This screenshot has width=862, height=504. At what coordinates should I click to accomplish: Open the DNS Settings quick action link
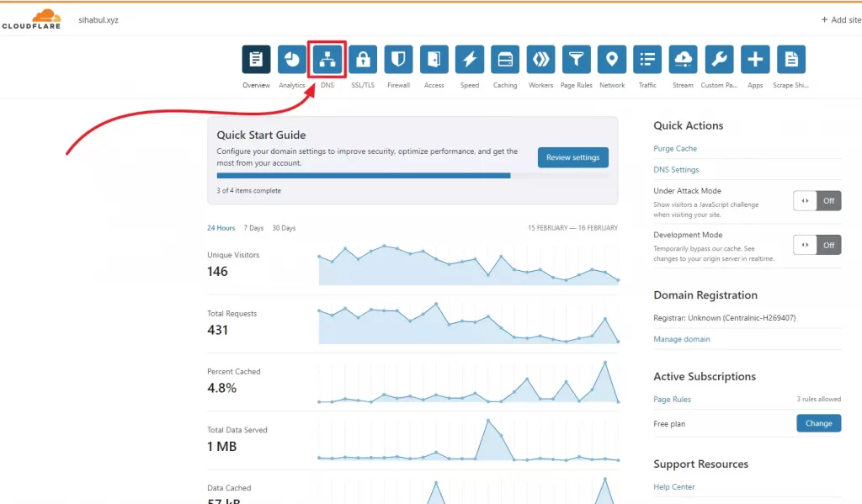coord(676,170)
